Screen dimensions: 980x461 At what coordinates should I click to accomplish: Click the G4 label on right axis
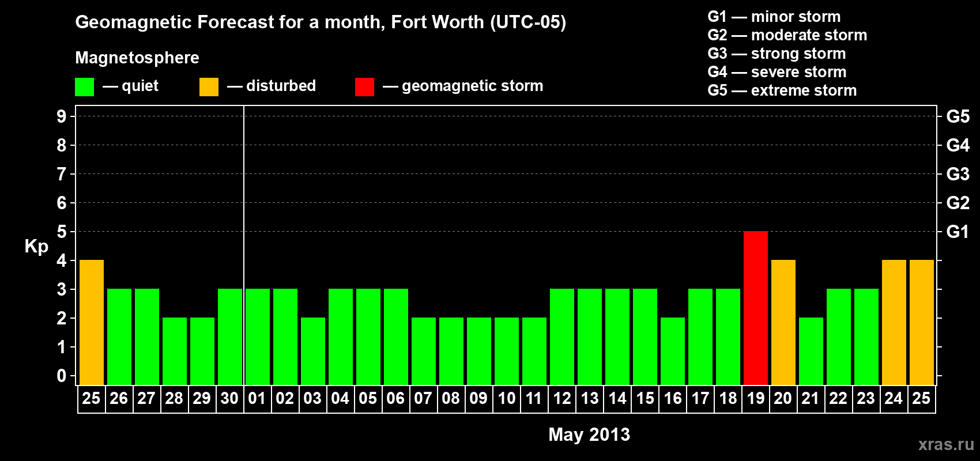coord(958,145)
